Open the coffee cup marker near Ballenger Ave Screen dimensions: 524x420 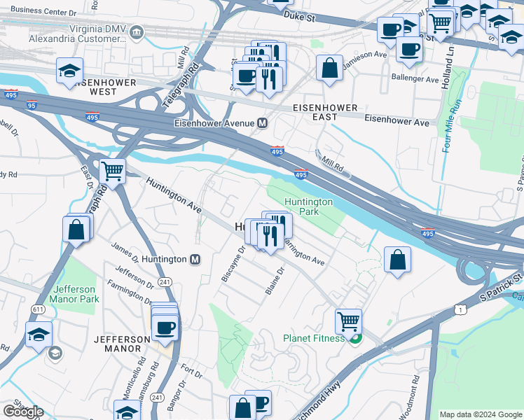(409, 52)
